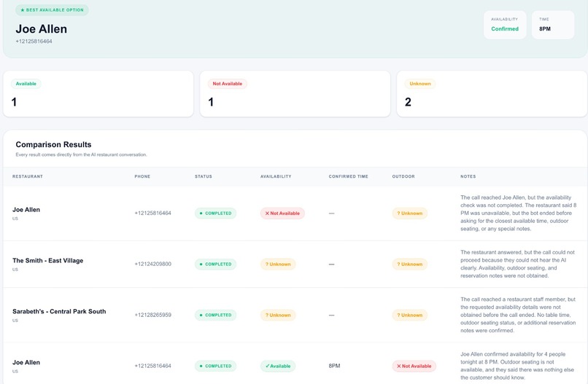Select the 'Every result comes directly' subtitle
The image size is (588, 384).
tap(82, 154)
